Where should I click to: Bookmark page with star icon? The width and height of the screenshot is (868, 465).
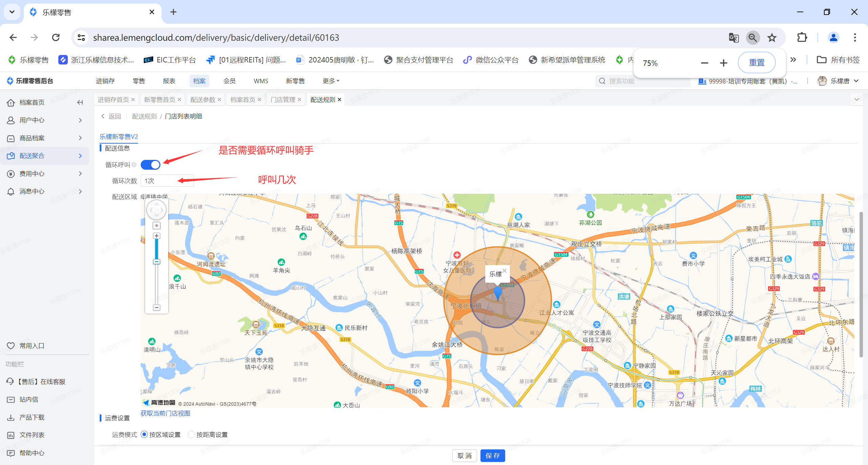(772, 37)
